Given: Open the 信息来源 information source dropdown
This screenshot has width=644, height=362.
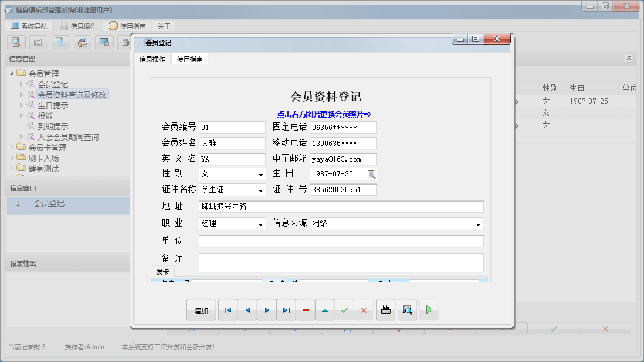Looking at the screenshot, I should pos(478,224).
